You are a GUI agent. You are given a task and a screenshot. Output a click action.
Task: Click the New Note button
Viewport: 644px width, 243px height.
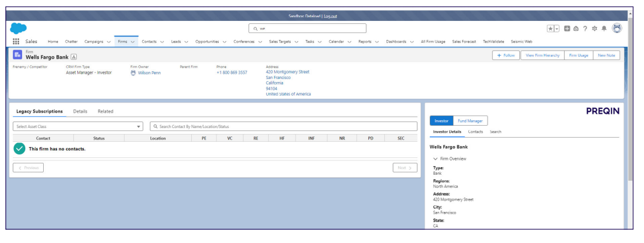point(607,55)
